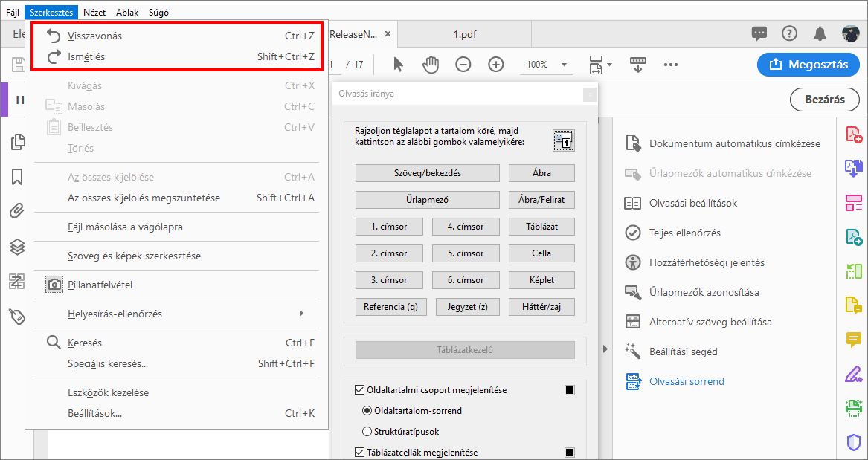Viewport: 868px width, 460px height.
Task: Choose Fájl másolása a vágólapra
Action: click(x=176, y=227)
